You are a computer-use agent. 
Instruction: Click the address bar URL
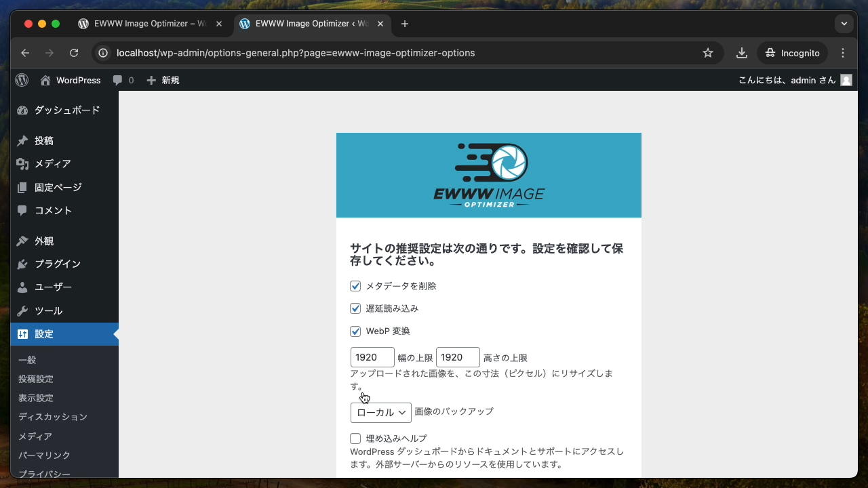tap(296, 53)
